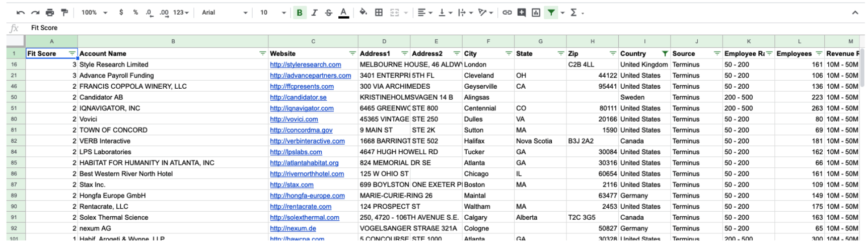Open the font size dropdown
This screenshot has height=246, width=868.
pos(272,13)
